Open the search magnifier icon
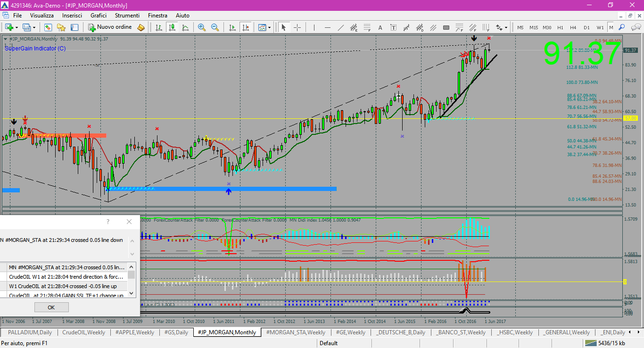 pos(622,27)
